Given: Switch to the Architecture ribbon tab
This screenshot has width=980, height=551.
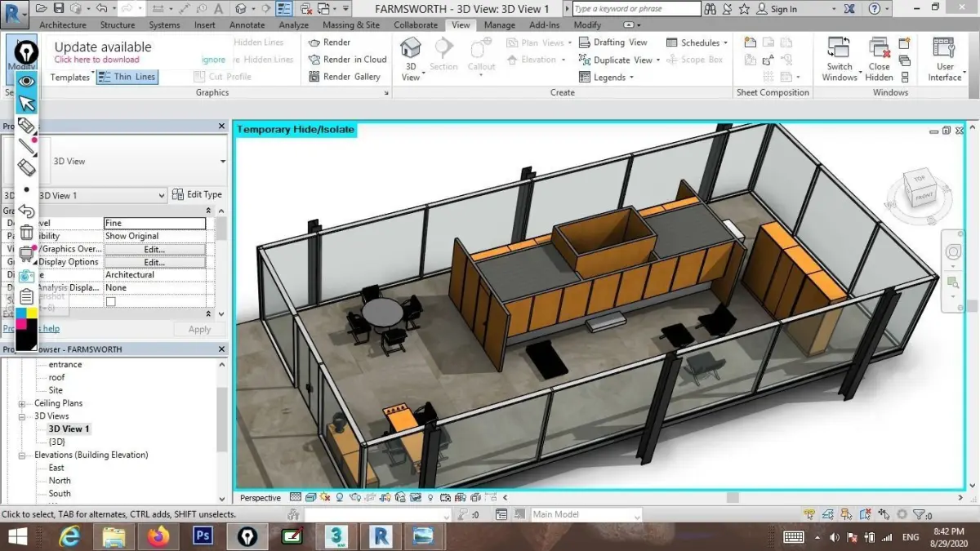Looking at the screenshot, I should pyautogui.click(x=62, y=24).
